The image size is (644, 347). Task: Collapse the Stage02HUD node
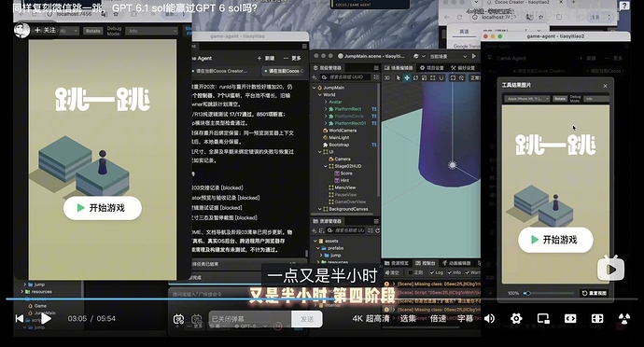[x=326, y=166]
